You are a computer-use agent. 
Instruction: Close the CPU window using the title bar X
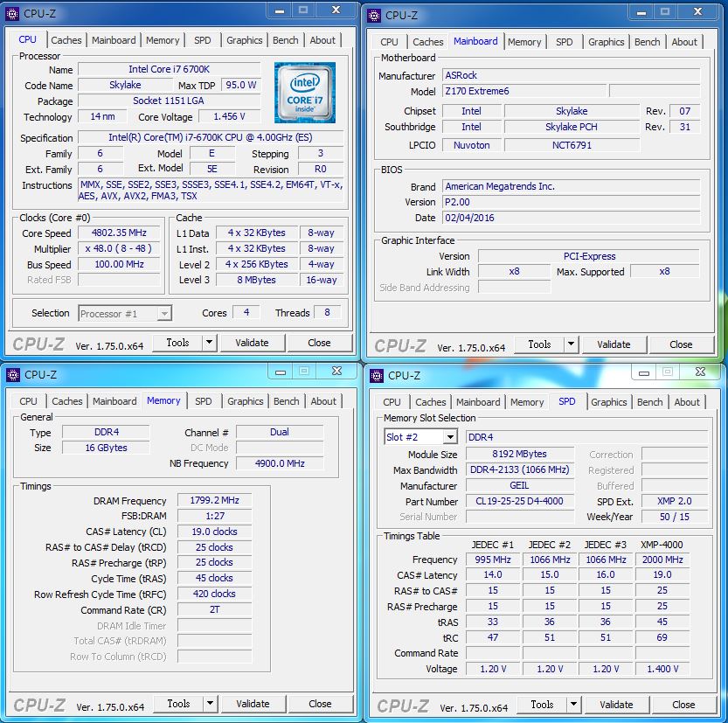(336, 10)
